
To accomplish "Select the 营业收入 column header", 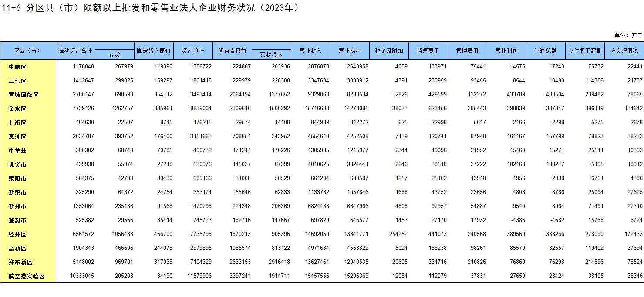I will pyautogui.click(x=310, y=51).
